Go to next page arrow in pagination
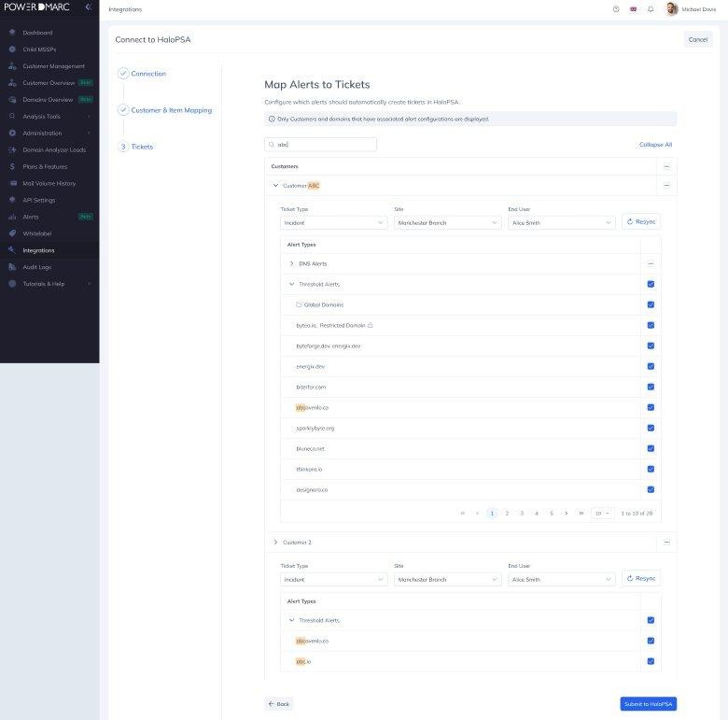The image size is (728, 720). [x=566, y=514]
